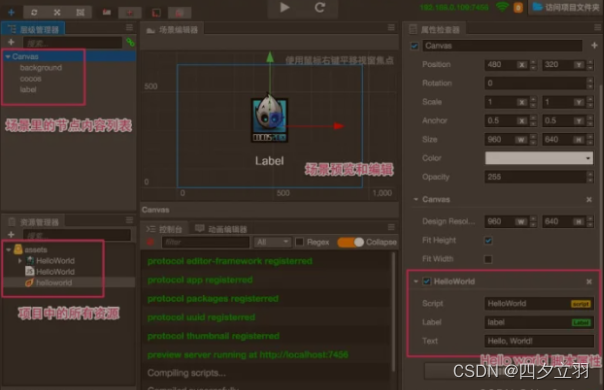Collapse the assets folder
604x390 pixels.
coord(8,250)
